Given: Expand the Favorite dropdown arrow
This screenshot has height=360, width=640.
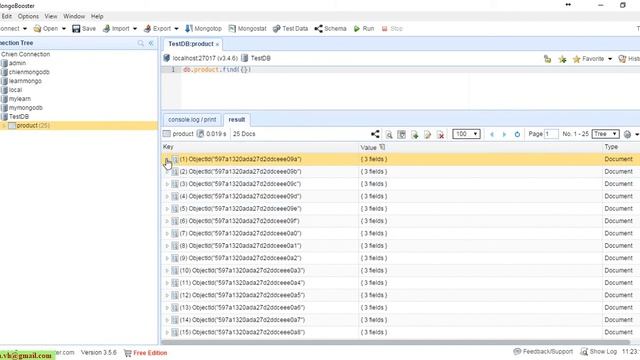Looking at the screenshot, I should 610,59.
